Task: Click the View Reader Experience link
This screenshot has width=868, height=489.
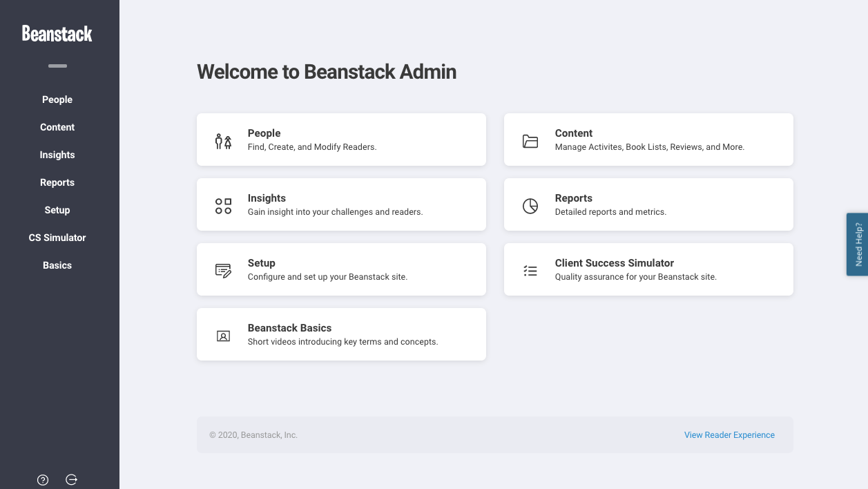Action: click(729, 435)
